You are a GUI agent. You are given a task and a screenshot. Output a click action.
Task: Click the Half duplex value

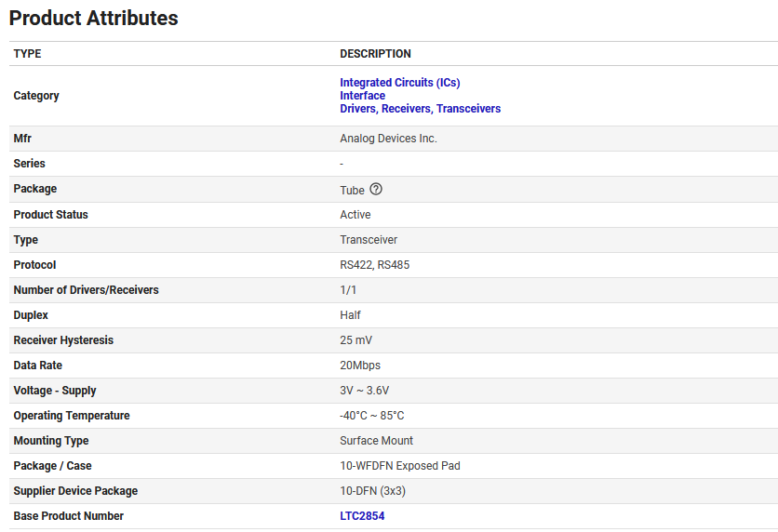point(350,315)
